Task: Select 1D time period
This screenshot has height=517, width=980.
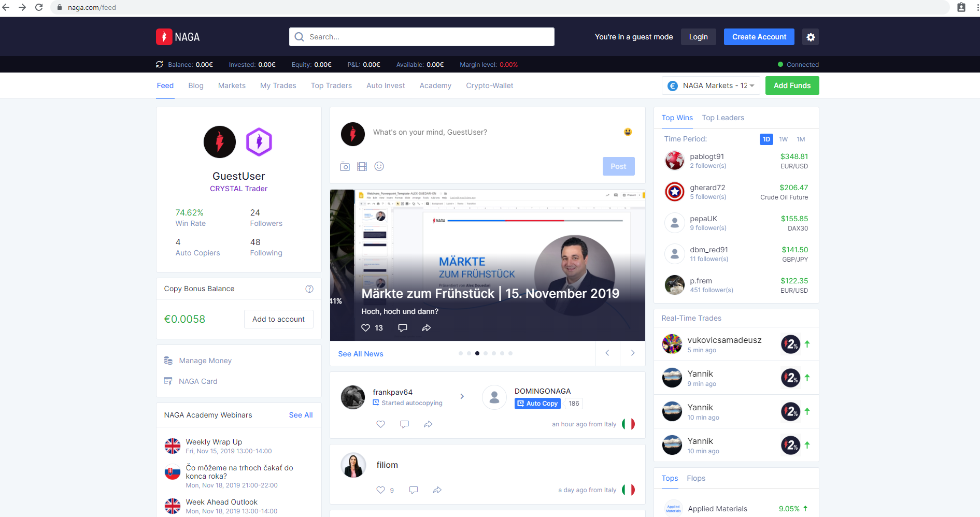Action: tap(766, 139)
